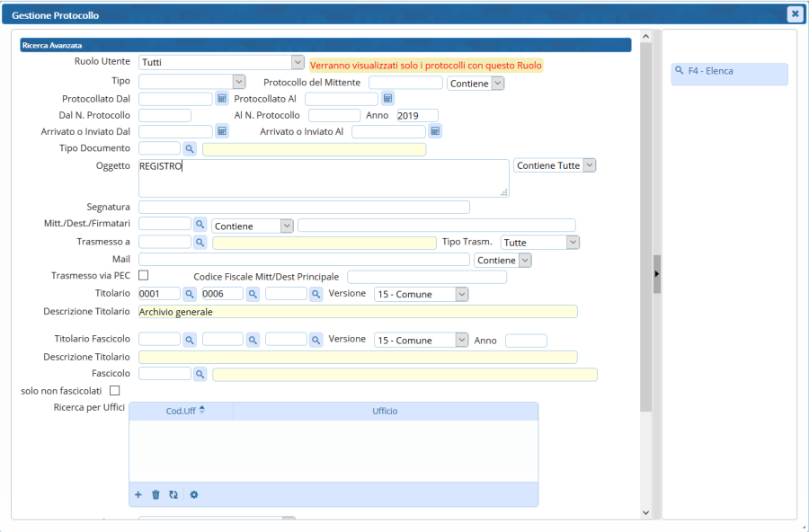Open calendar picker for Protocollato Al
Viewport: 809px width, 532px height.
[x=387, y=98]
